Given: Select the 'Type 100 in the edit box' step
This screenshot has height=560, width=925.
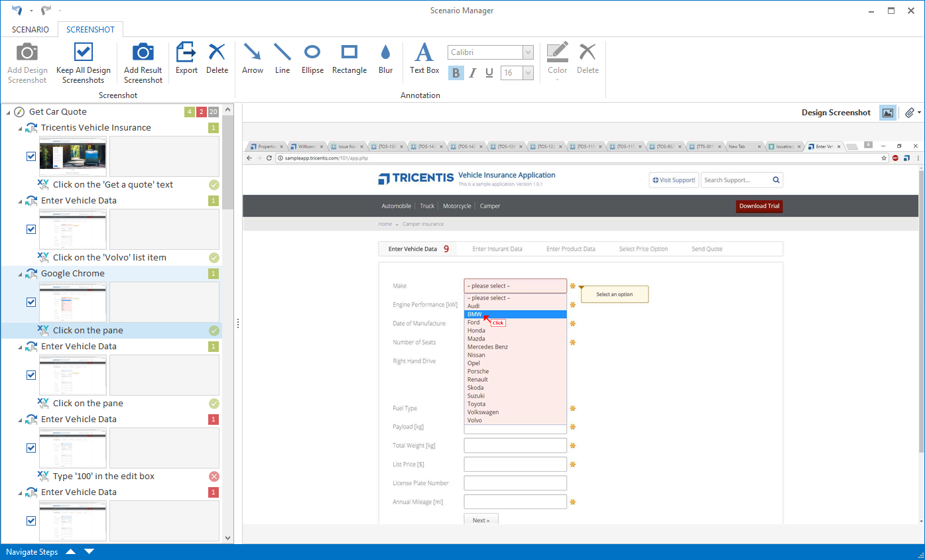Looking at the screenshot, I should pyautogui.click(x=103, y=476).
